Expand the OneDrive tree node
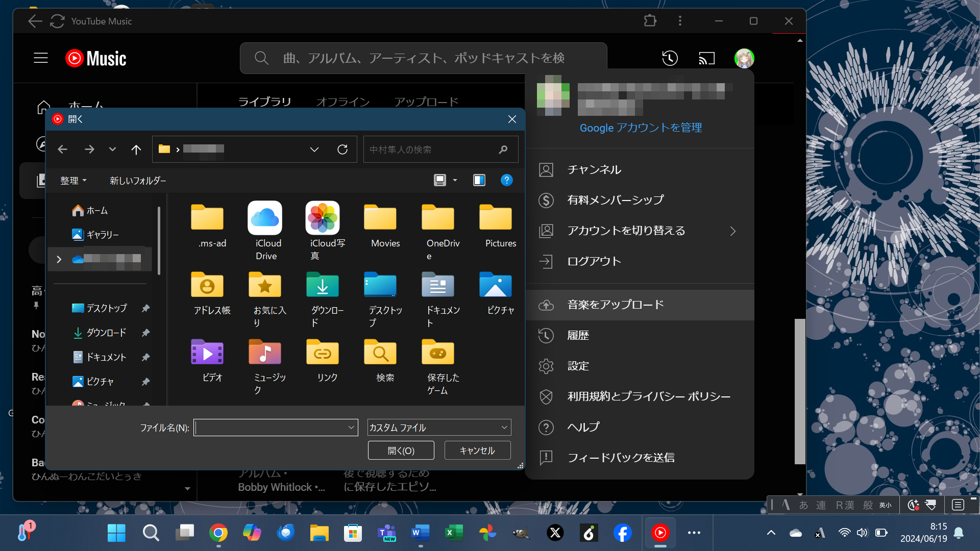 click(59, 259)
